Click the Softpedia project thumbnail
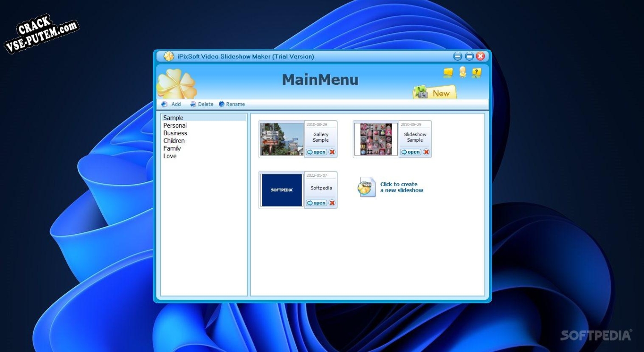The image size is (644, 352). (x=282, y=190)
